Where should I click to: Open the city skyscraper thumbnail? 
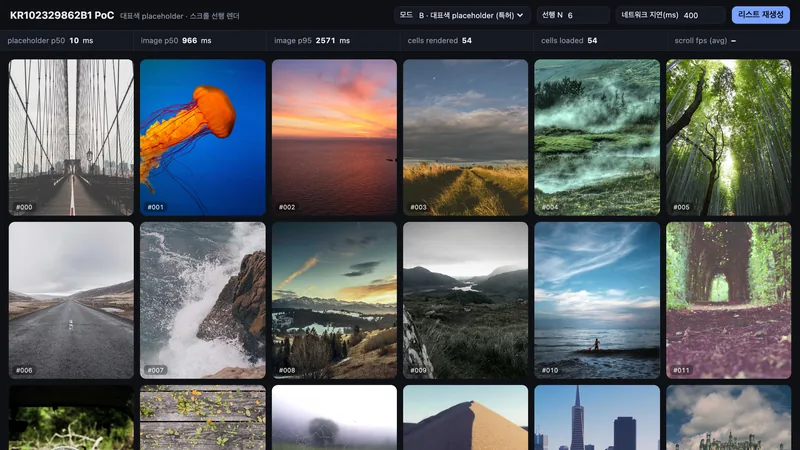597,417
